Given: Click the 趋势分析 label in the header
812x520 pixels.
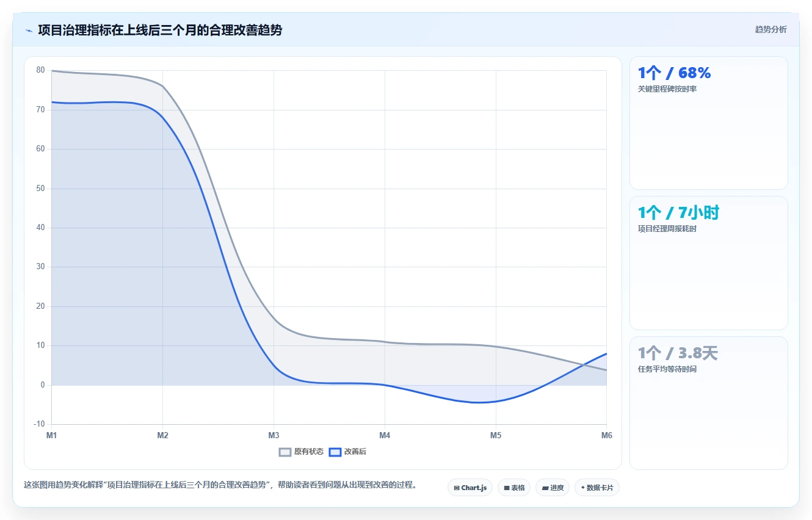Looking at the screenshot, I should (x=770, y=29).
